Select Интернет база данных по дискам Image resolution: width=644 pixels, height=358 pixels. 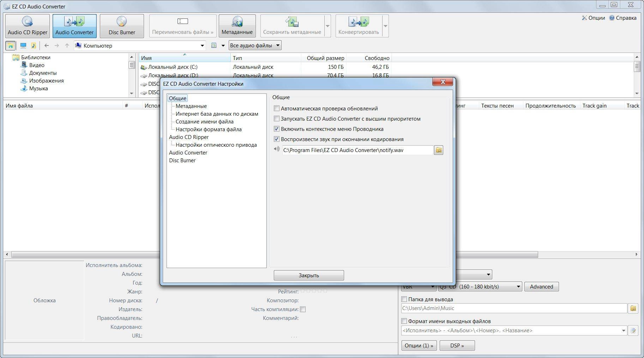click(217, 114)
